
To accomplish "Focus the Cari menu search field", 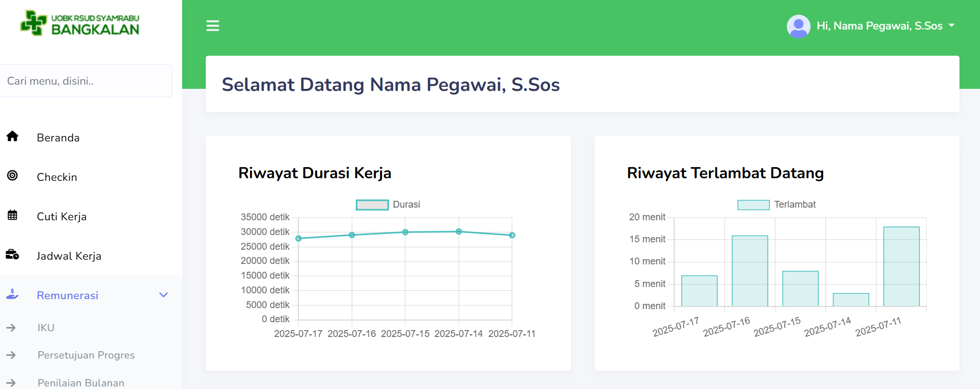I will pyautogui.click(x=86, y=81).
